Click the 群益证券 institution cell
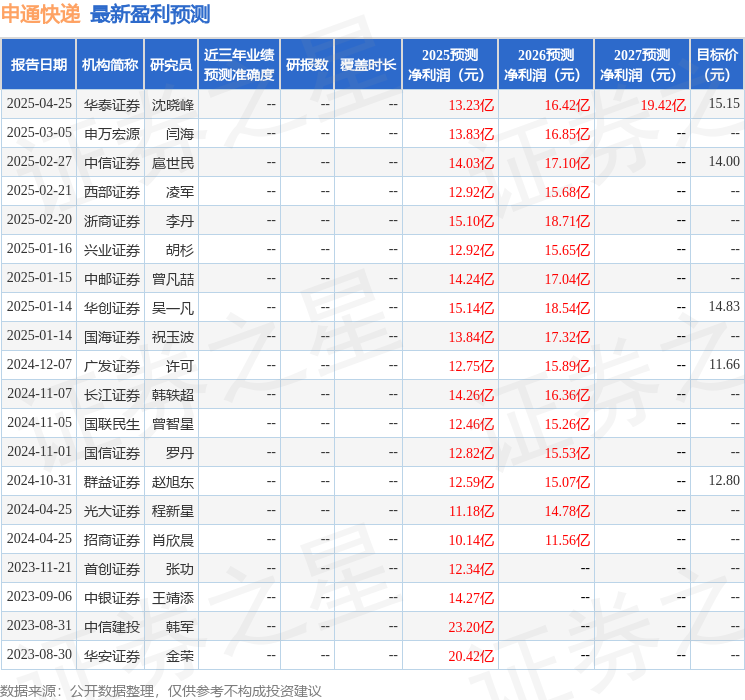Image resolution: width=745 pixels, height=700 pixels. (x=112, y=481)
